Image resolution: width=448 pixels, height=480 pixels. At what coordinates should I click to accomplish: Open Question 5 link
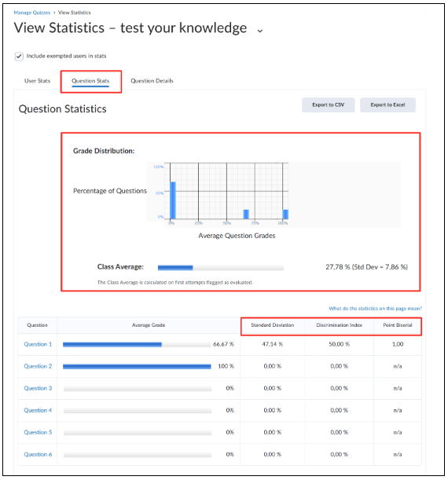(x=38, y=432)
